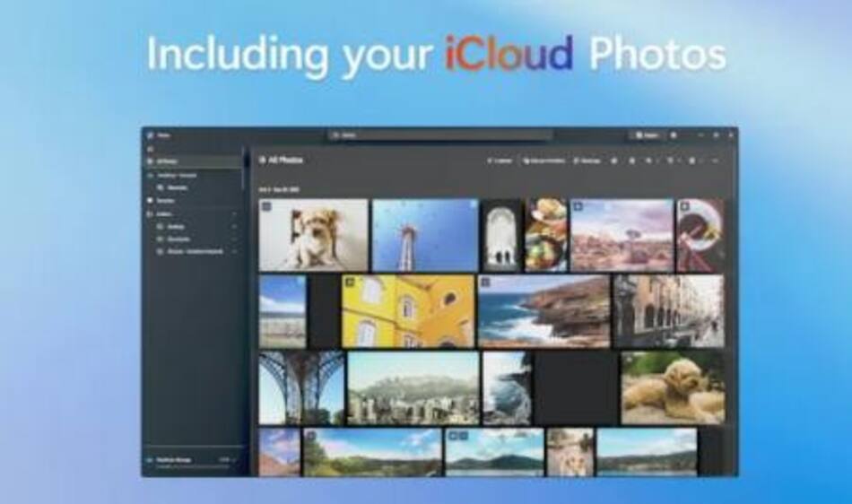Click the search icon in search box
Viewport: 852px width, 504px height.
336,135
